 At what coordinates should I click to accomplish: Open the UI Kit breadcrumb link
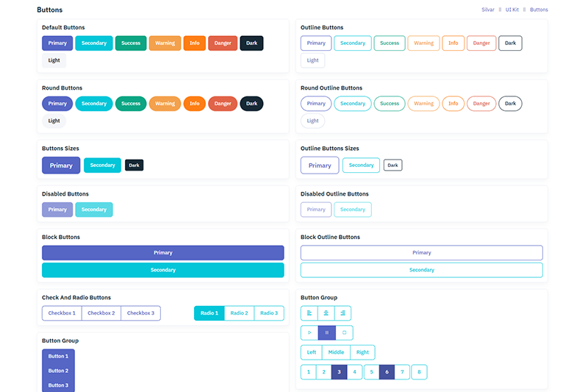pyautogui.click(x=510, y=10)
